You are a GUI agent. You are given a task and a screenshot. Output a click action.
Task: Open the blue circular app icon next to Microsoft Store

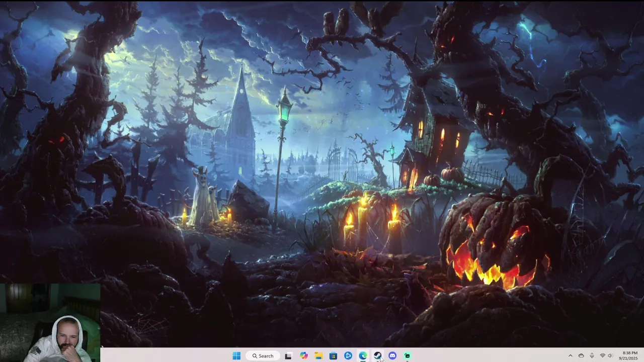coord(348,355)
